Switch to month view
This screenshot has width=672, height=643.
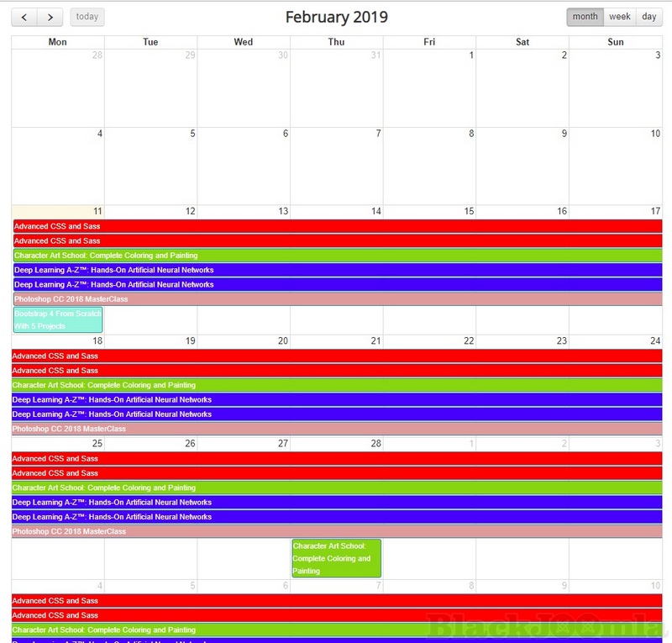point(585,17)
